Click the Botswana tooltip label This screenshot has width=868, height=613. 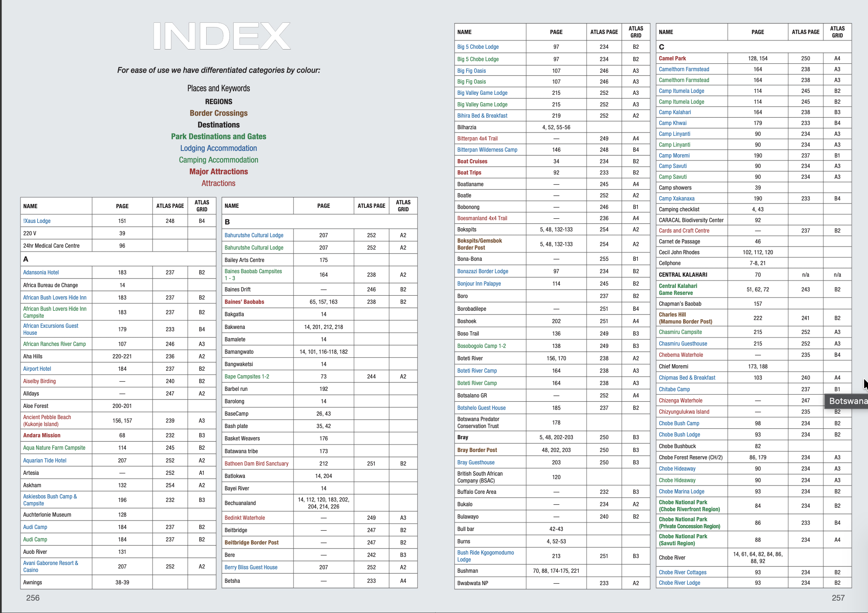847,401
